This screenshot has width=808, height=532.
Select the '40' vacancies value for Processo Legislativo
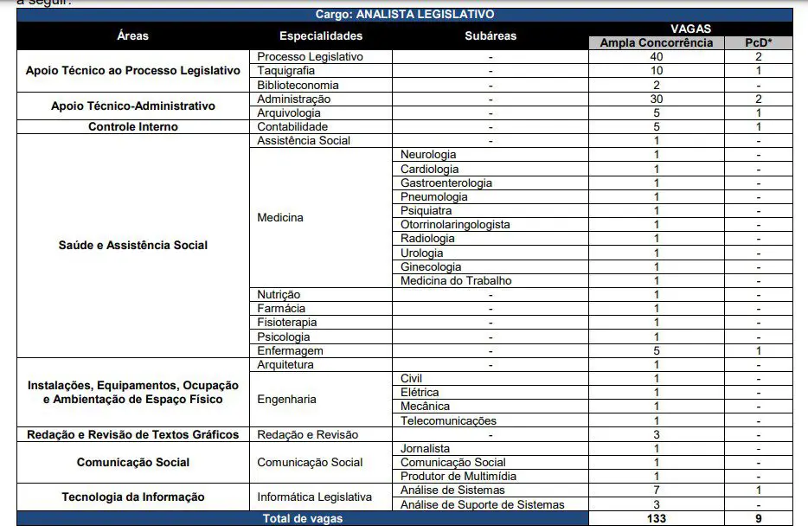click(656, 57)
